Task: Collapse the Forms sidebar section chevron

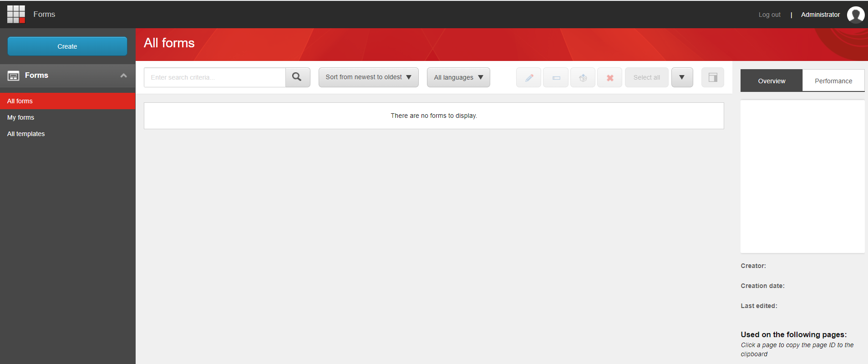Action: click(123, 76)
